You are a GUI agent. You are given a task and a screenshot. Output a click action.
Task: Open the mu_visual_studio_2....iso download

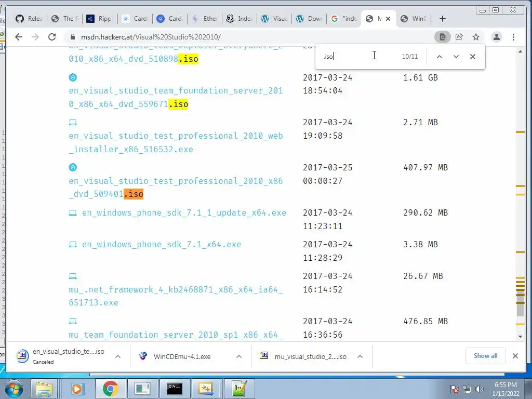point(304,356)
